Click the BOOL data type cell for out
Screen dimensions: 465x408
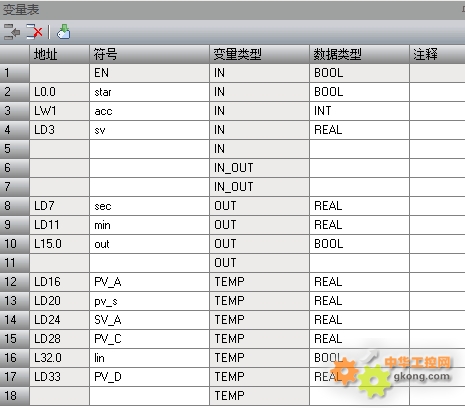359,244
